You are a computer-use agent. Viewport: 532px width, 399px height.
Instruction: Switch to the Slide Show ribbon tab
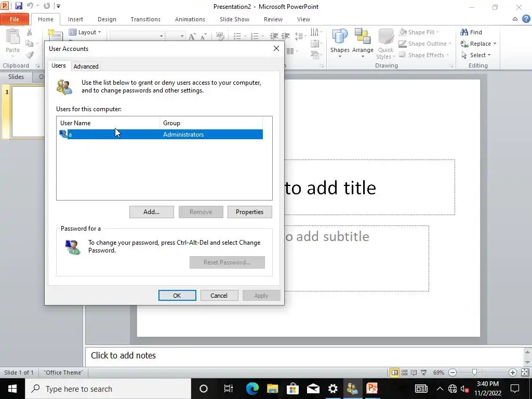point(234,19)
